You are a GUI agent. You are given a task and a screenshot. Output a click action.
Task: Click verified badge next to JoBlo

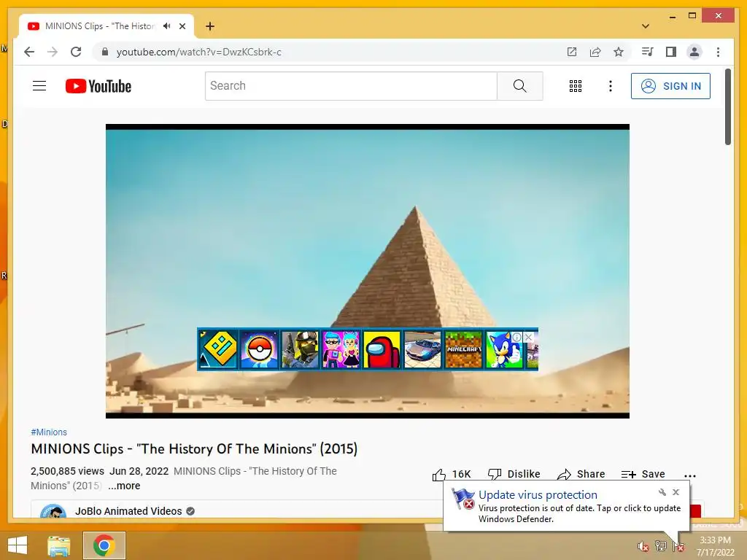[x=190, y=511]
